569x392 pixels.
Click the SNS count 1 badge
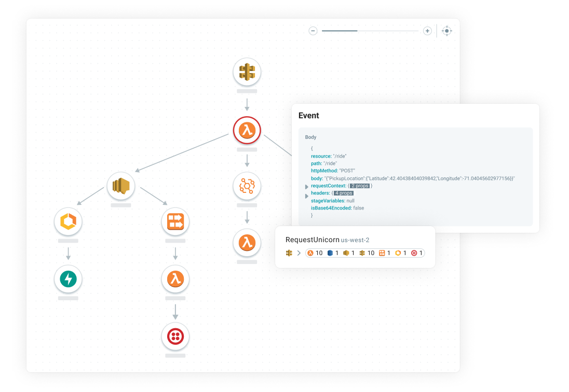pos(349,253)
